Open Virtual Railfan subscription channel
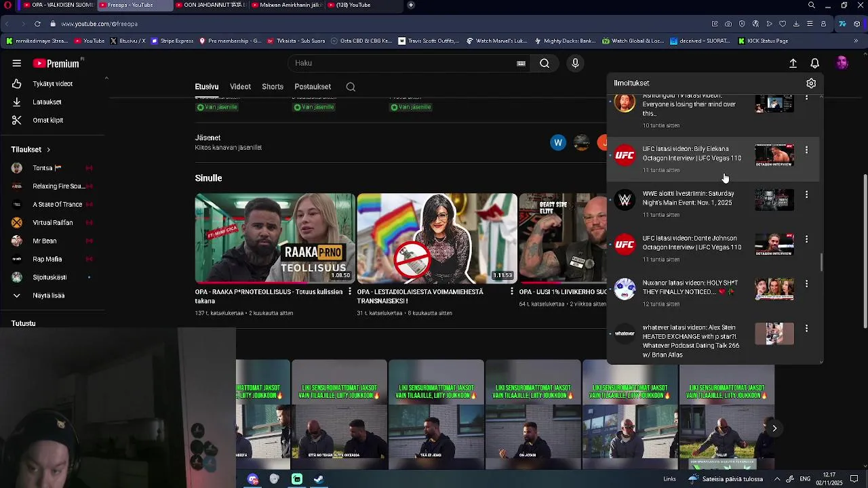Viewport: 868px width, 488px height. coord(52,222)
